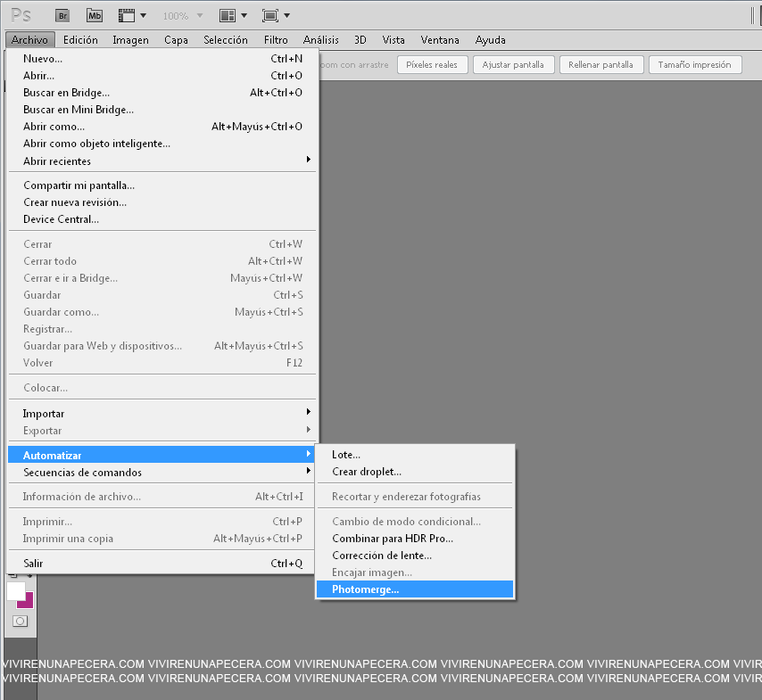Open the Secuencias de comandos submenu
The height and width of the screenshot is (700, 762).
[x=163, y=472]
